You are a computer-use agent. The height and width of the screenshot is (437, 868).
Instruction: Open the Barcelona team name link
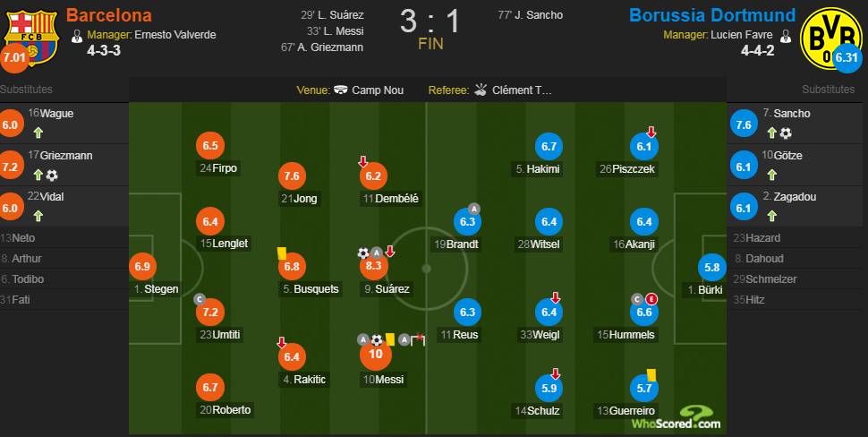(108, 14)
